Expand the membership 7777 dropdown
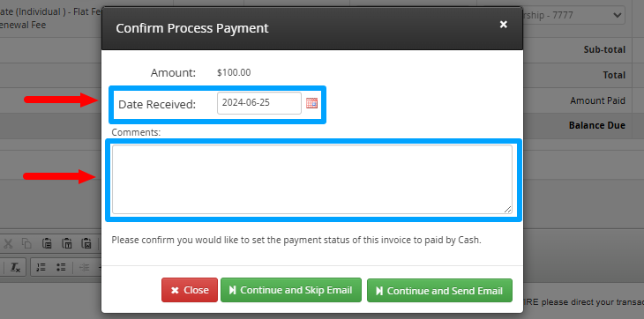The width and height of the screenshot is (644, 319). pyautogui.click(x=574, y=15)
